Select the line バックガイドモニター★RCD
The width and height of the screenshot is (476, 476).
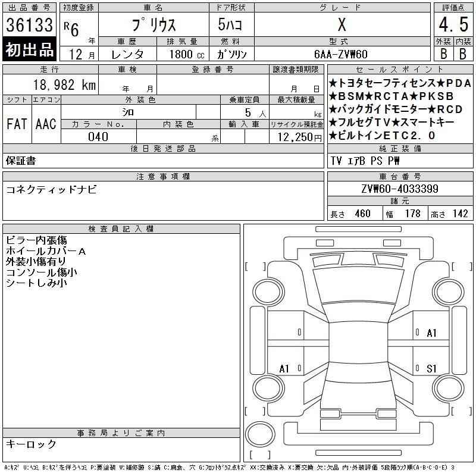(396, 109)
